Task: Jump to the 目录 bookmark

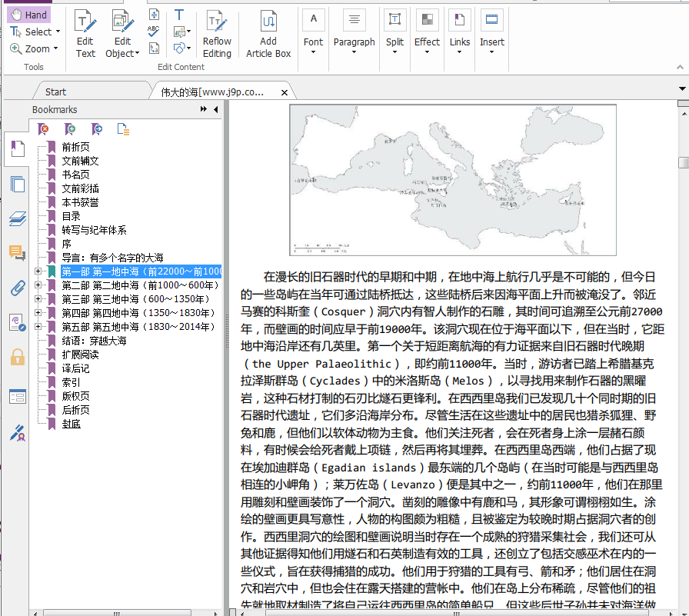Action: click(71, 216)
